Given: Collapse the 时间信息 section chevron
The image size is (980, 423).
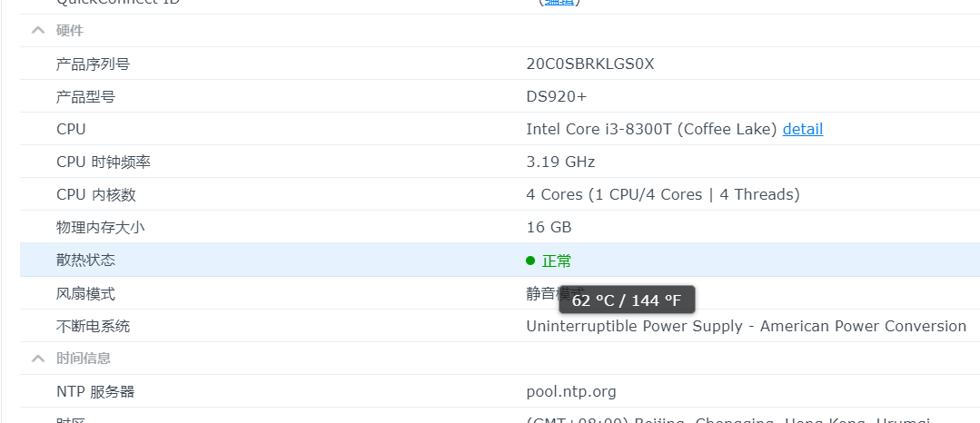Looking at the screenshot, I should click(38, 358).
